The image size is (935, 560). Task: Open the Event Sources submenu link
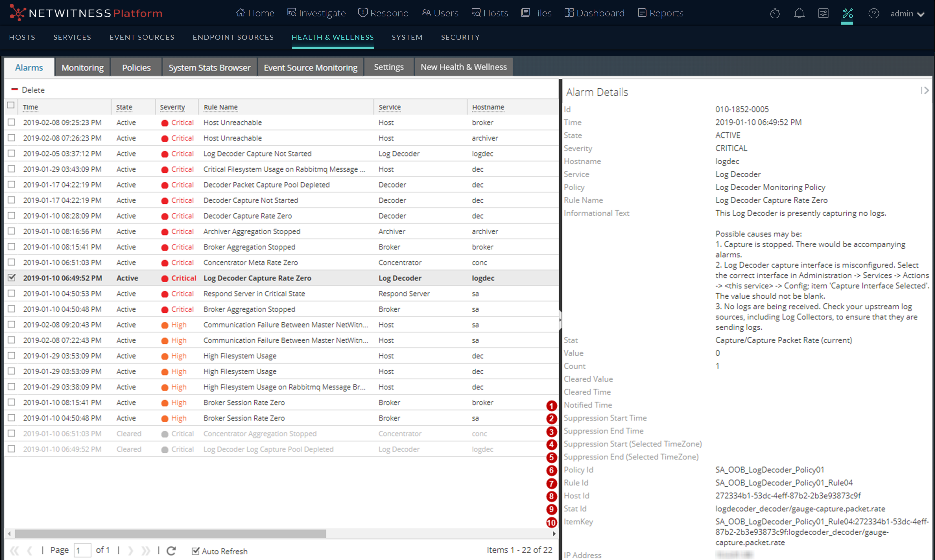point(142,37)
